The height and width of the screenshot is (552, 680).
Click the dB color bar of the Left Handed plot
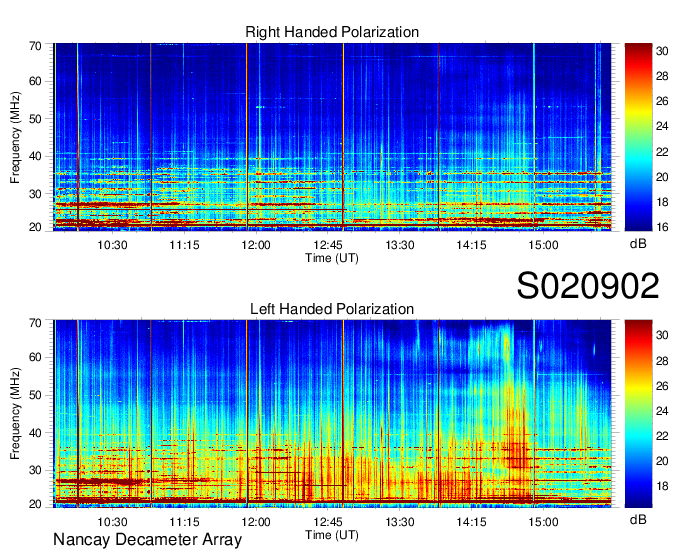(x=638, y=414)
